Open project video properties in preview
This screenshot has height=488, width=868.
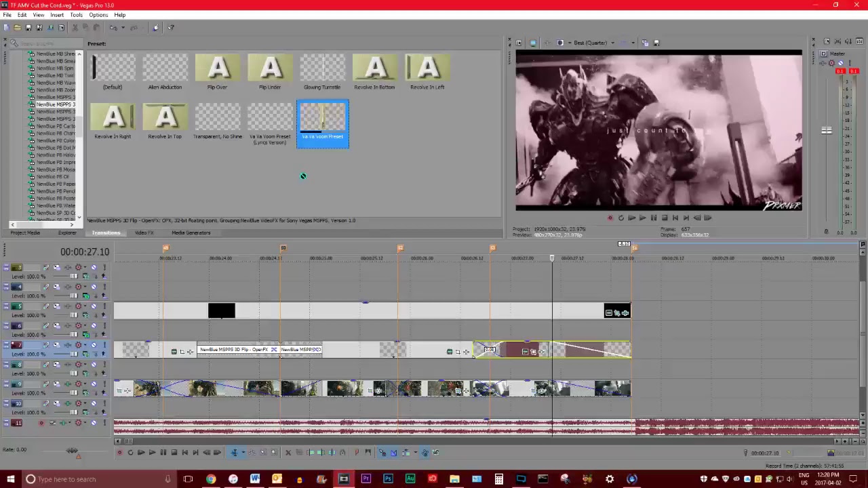click(x=519, y=43)
